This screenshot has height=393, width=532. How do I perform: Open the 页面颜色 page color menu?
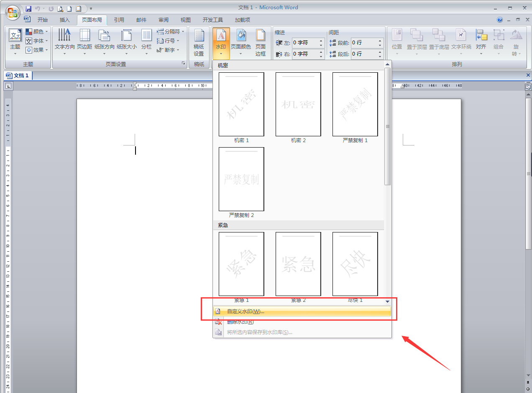pyautogui.click(x=241, y=42)
